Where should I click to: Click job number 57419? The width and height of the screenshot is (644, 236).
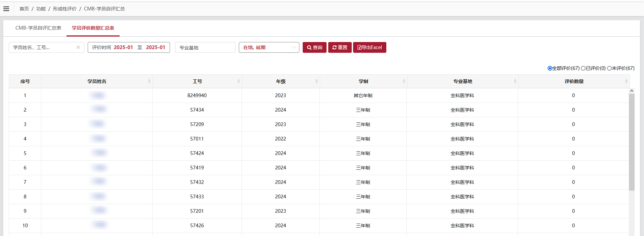[x=197, y=168]
